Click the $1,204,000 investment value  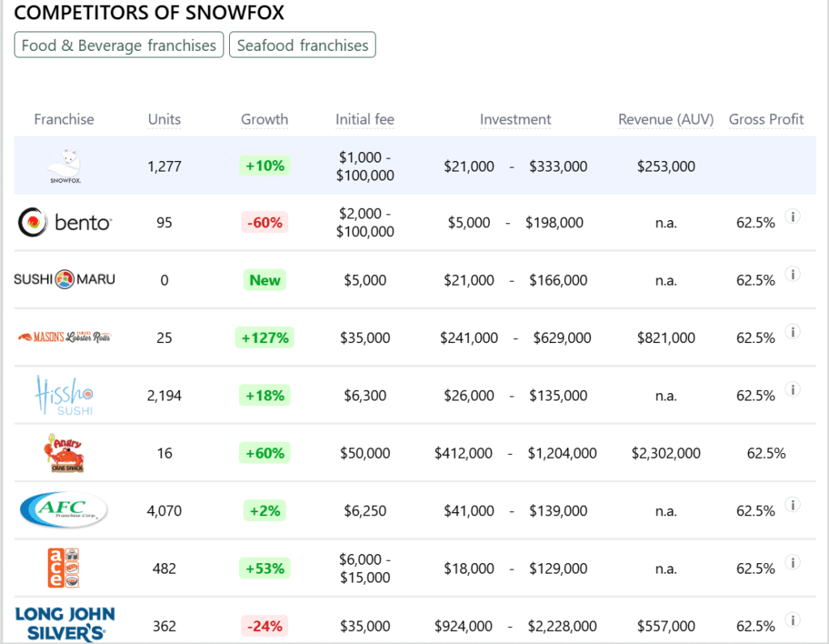point(562,453)
